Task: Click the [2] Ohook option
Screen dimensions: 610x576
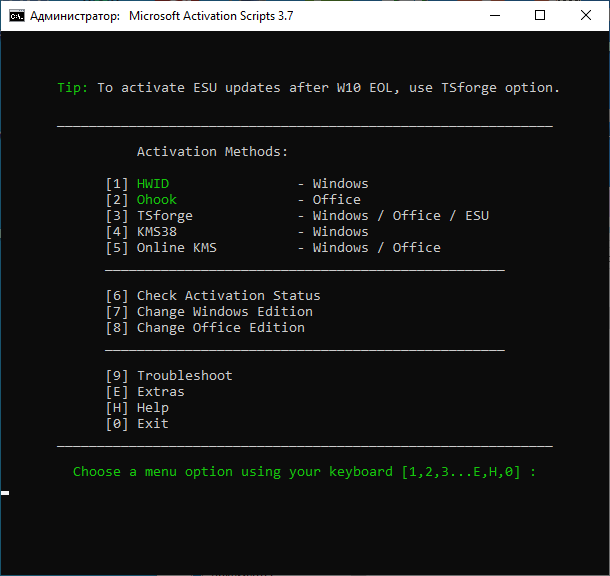Action: click(156, 200)
